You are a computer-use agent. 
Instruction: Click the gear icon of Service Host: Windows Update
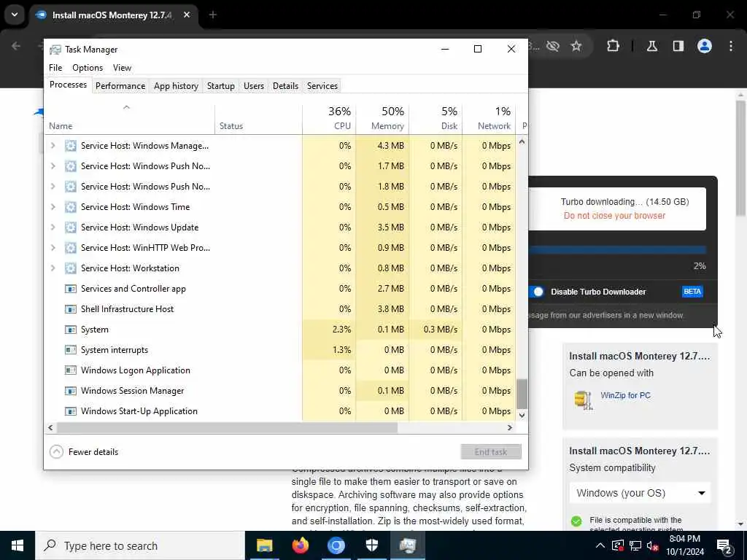coord(71,227)
